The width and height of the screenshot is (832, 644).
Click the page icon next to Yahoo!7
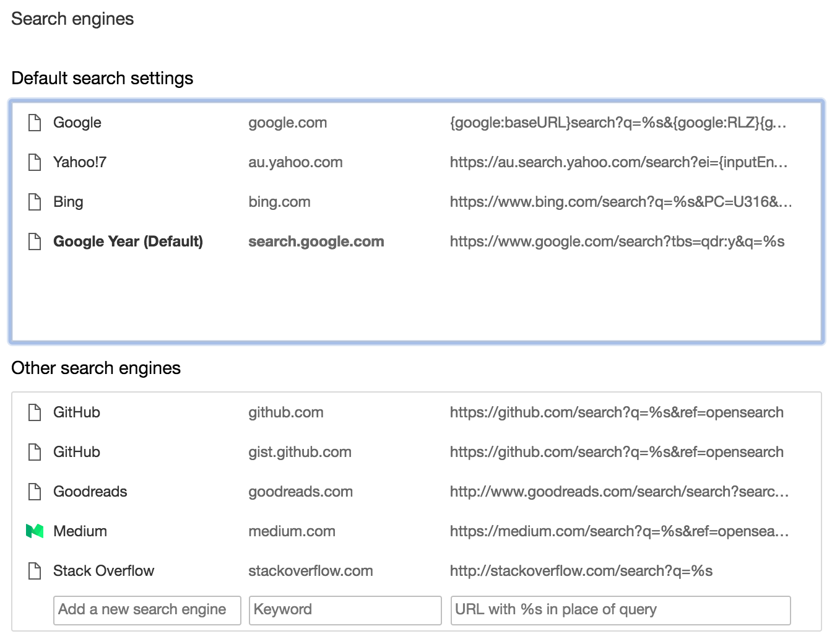[x=35, y=162]
